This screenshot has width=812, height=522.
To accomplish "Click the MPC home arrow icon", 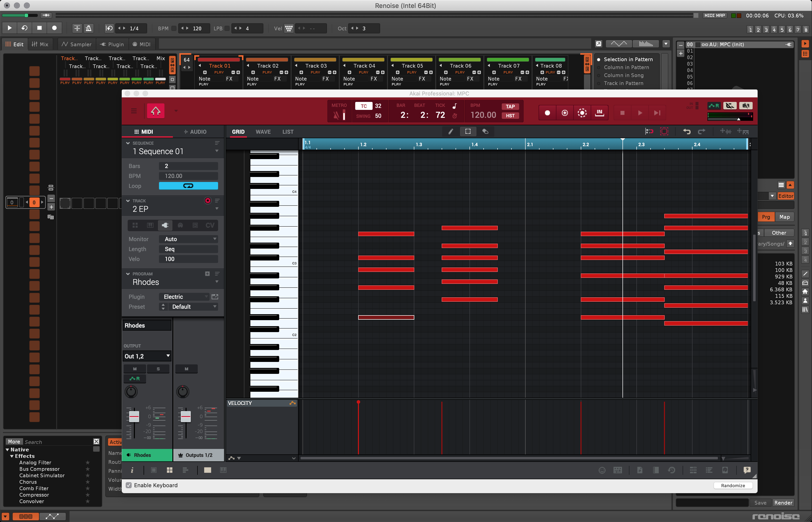I will pos(155,111).
